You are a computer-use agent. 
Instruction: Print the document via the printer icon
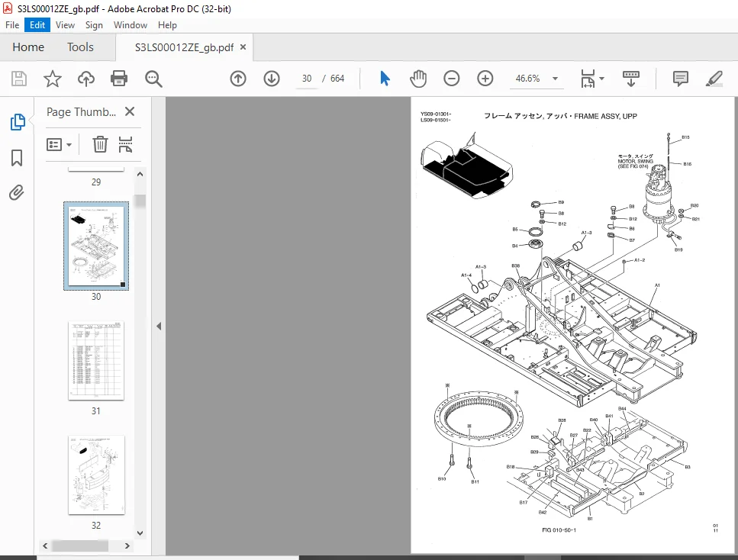point(119,79)
